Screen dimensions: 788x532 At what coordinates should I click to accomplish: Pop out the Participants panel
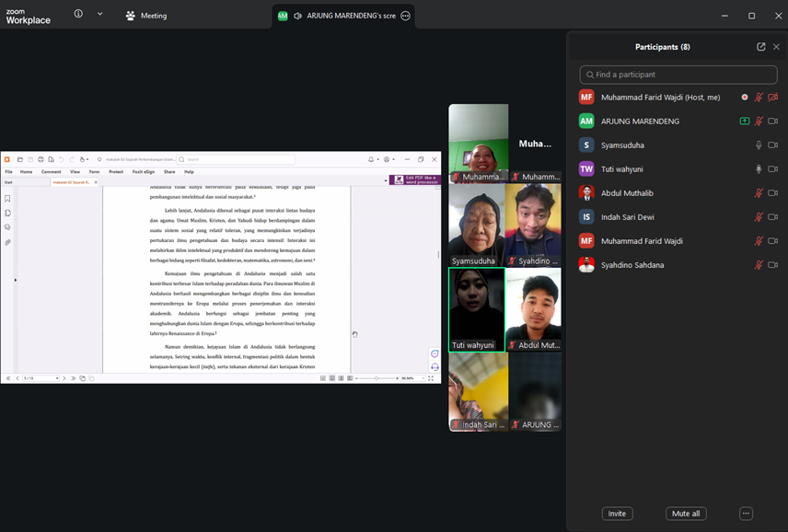pyautogui.click(x=761, y=47)
